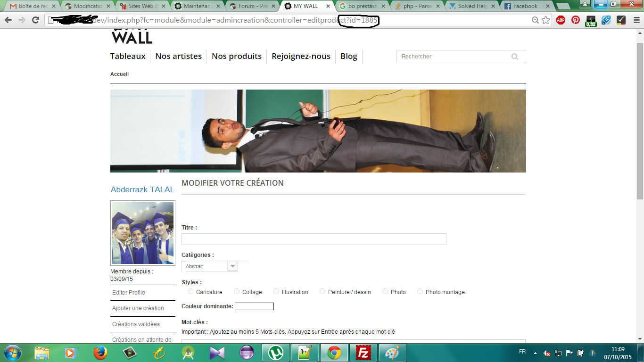Open the dollar 0,32 extension icon

point(591,21)
